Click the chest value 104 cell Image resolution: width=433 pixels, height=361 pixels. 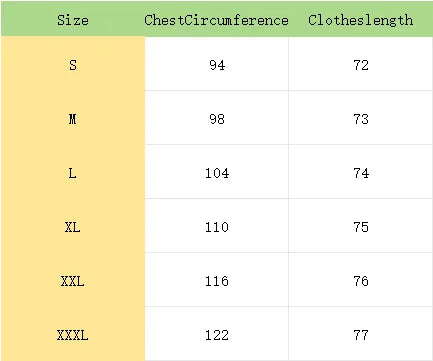click(217, 172)
